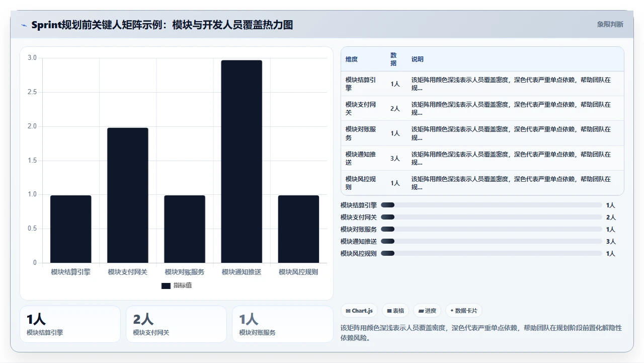Open the 2人 模块支付网关 data card
The image size is (644, 363).
177,324
